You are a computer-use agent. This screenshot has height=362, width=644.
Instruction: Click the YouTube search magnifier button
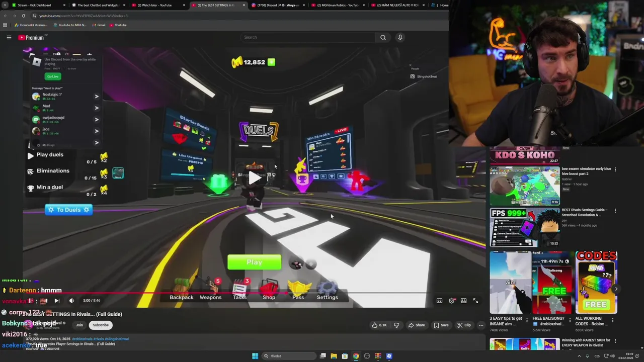pyautogui.click(x=383, y=37)
